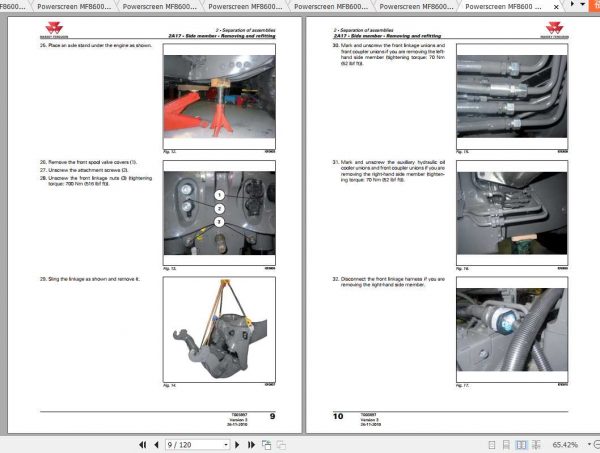Go to the first page

click(x=142, y=445)
